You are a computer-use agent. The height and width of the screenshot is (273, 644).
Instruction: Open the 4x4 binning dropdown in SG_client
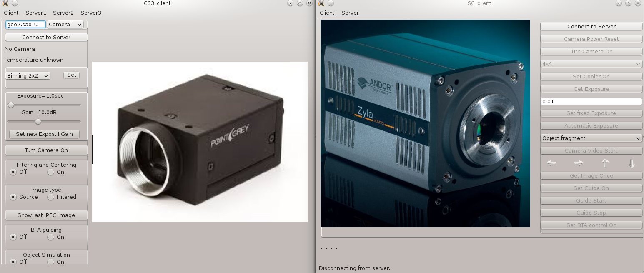tap(591, 64)
